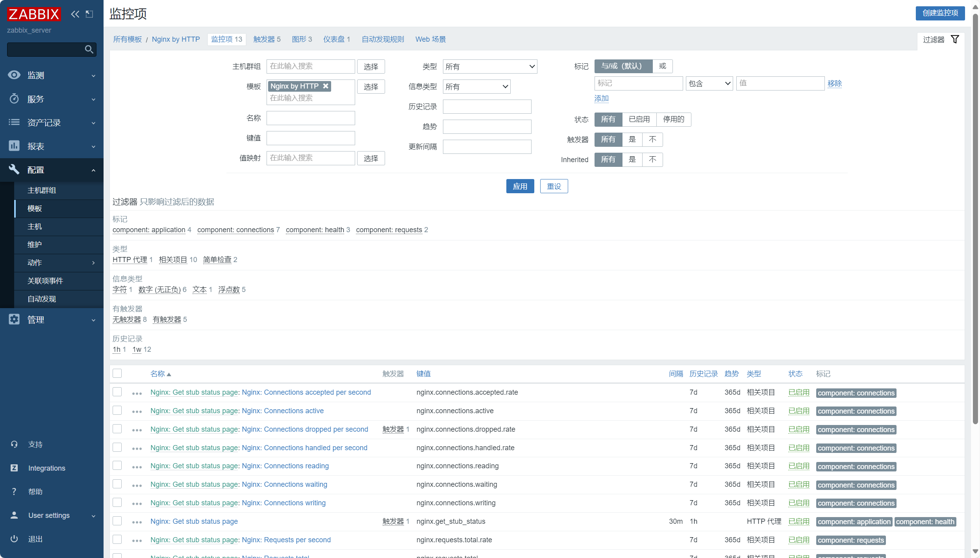Set 状态 filter to 已启用

[x=639, y=119]
